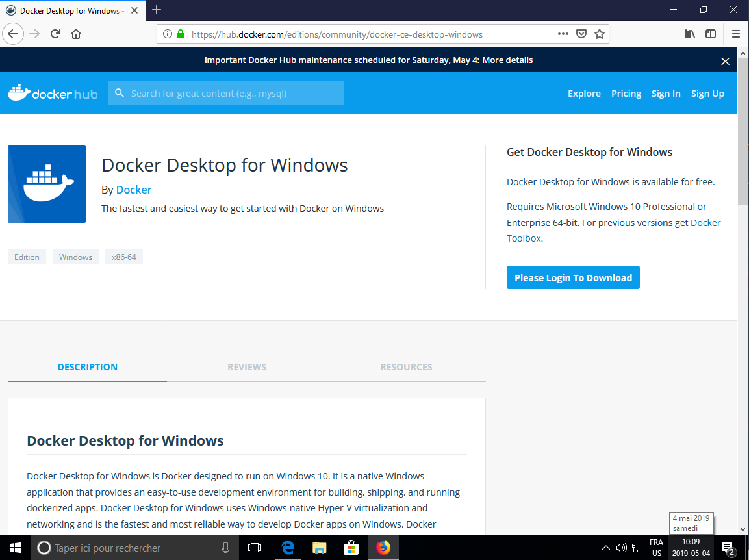Screen dimensions: 749x560
Task: Open the Firefox home page
Action: pos(76,34)
